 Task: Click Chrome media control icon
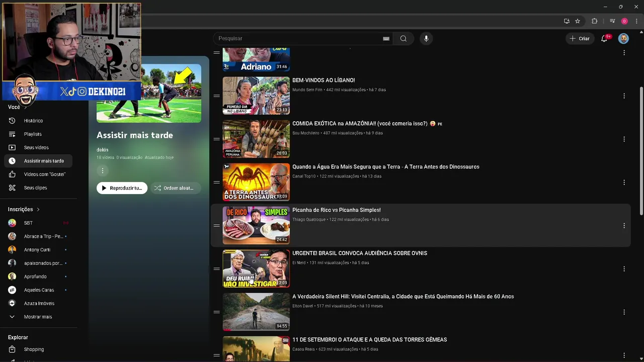point(612,21)
